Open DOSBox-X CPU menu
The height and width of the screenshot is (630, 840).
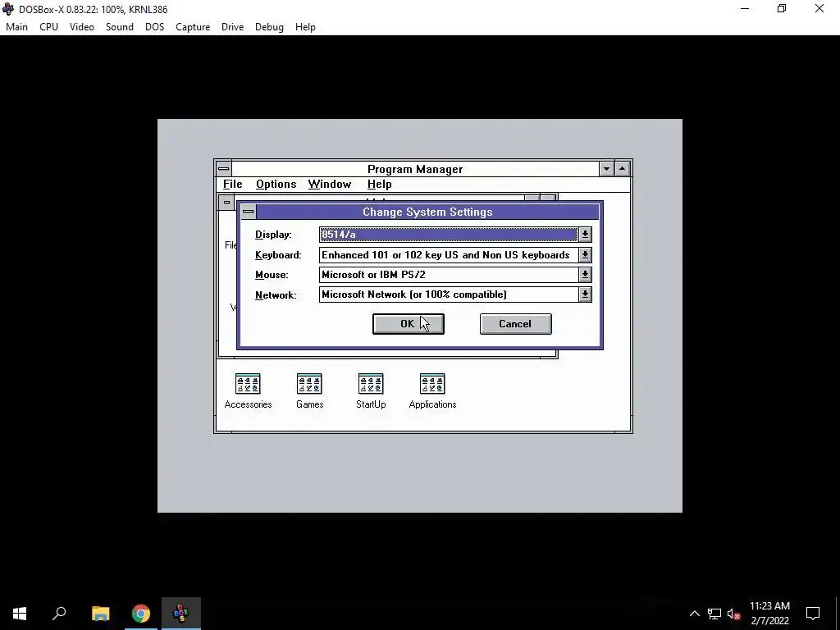click(48, 27)
